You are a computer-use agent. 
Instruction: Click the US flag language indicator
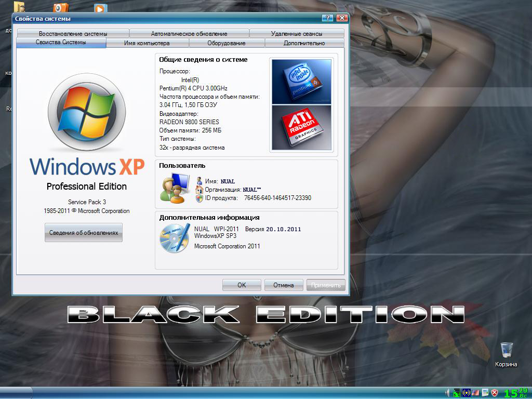coord(476,393)
